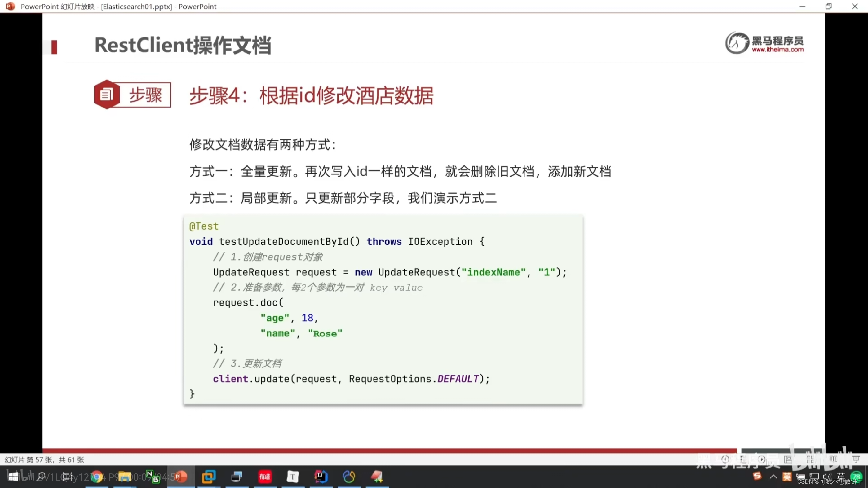The width and height of the screenshot is (868, 488).
Task: Restore down the PowerPoint window
Action: coord(829,7)
